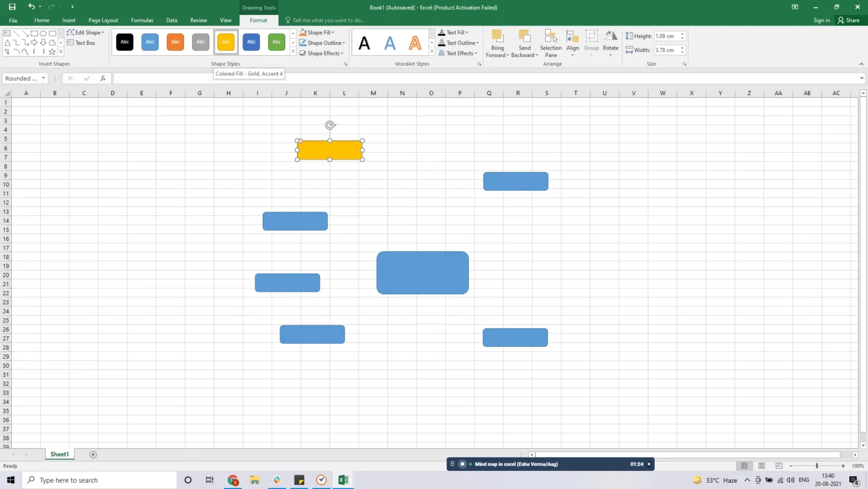
Task: Open the Shape Styles dialog launcher
Action: tap(346, 64)
